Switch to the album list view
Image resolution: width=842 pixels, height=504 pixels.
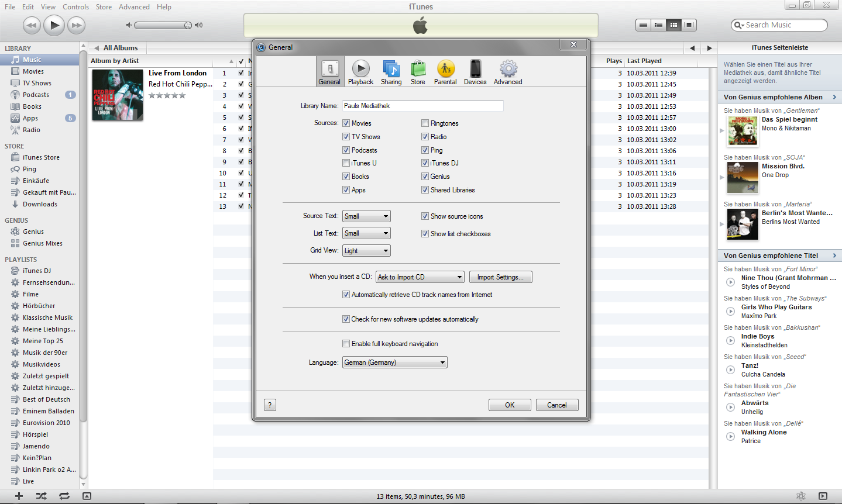[658, 25]
